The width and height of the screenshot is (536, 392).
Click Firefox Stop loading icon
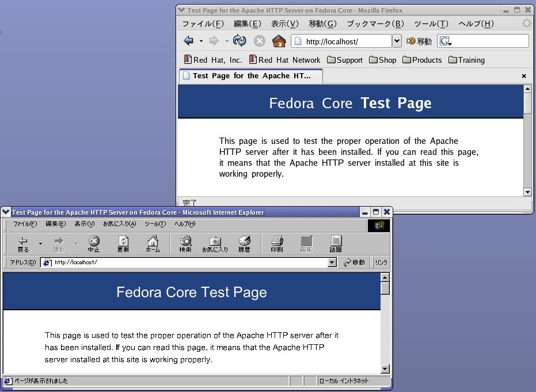(260, 41)
